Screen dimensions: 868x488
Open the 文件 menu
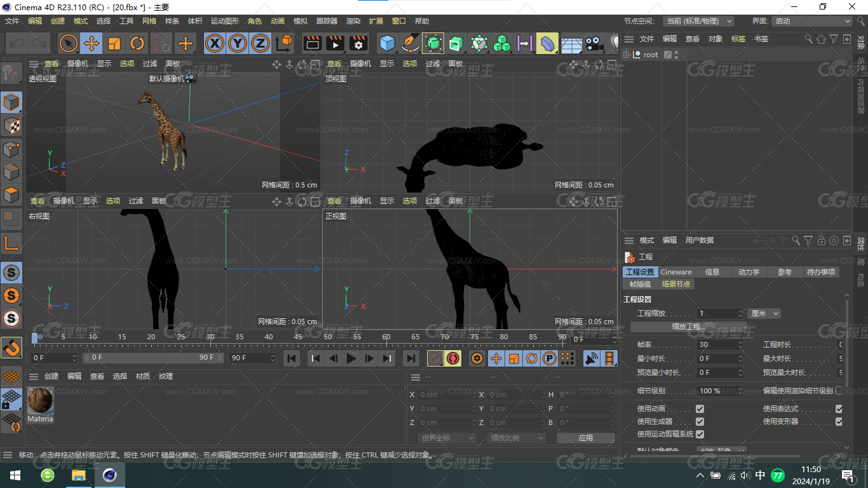click(12, 21)
